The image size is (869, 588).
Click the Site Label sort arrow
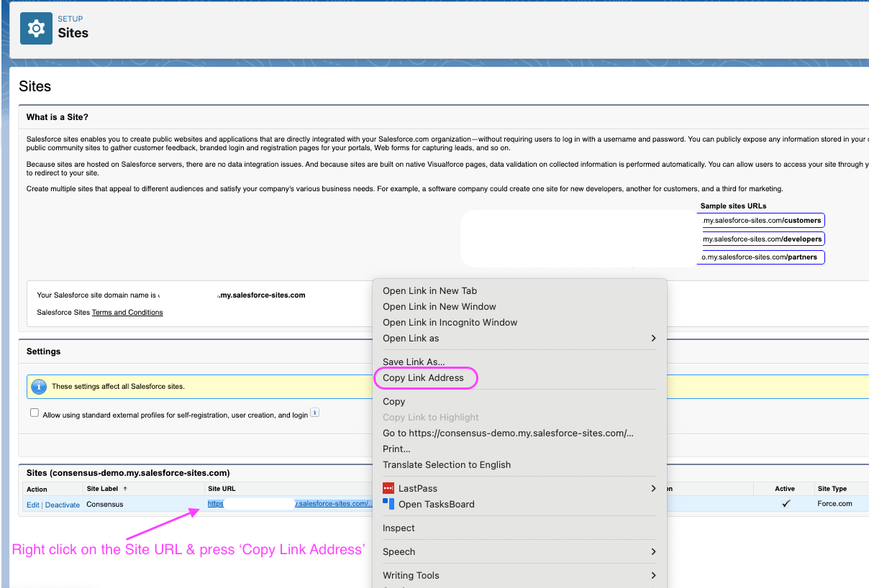coord(125,489)
